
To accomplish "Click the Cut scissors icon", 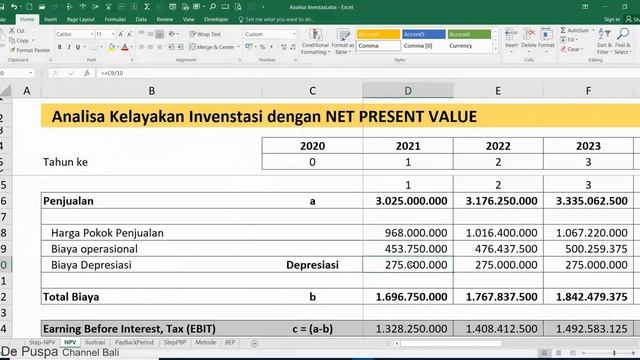I will point(12,31).
